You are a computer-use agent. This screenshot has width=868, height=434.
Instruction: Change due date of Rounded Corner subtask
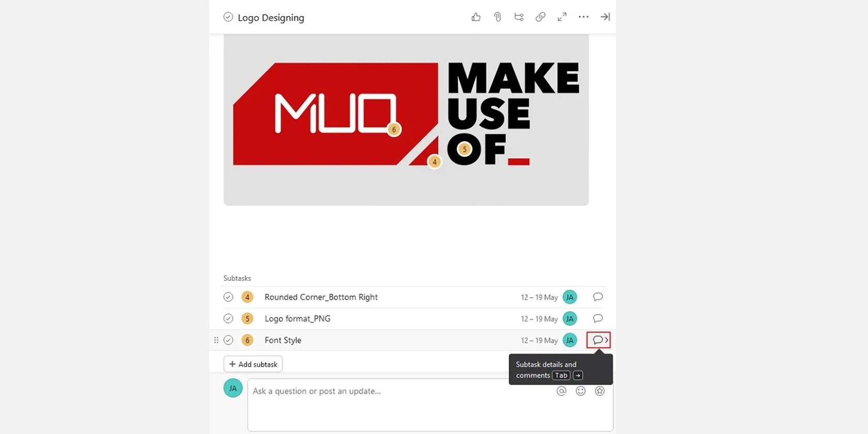[539, 298]
